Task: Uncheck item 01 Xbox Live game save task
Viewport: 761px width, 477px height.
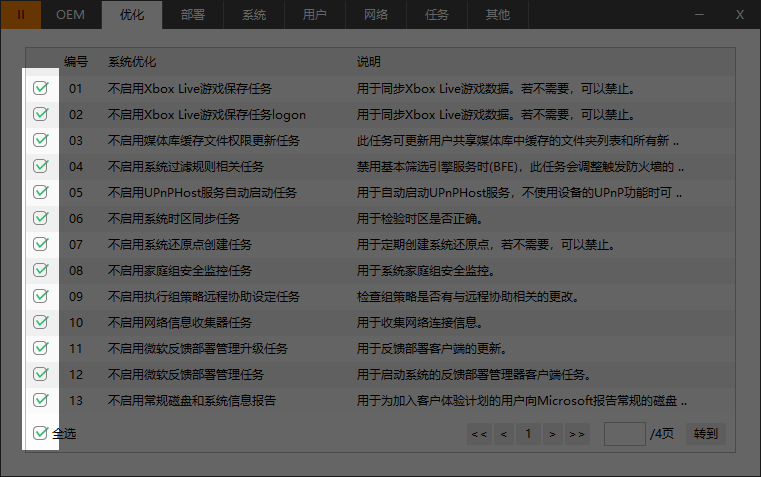Action: (41, 88)
